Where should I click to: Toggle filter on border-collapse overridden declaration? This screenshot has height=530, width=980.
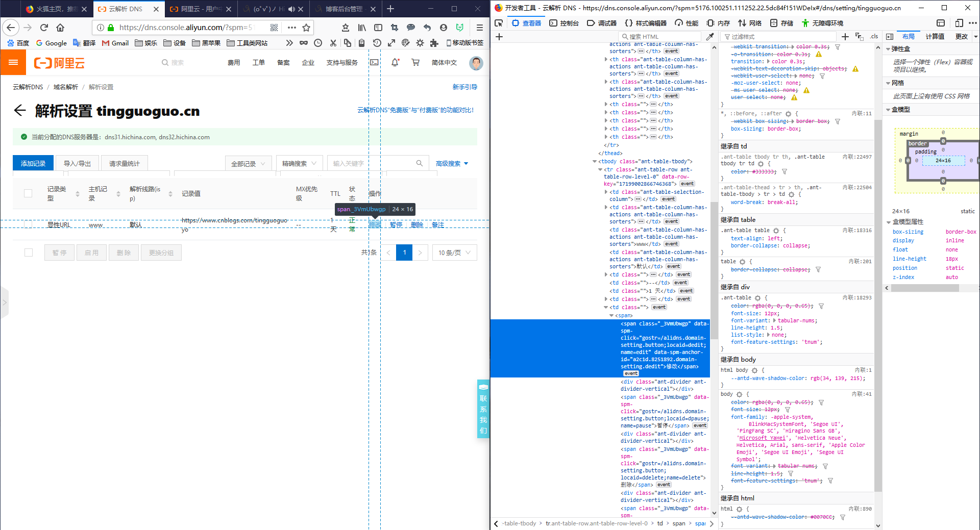click(818, 269)
